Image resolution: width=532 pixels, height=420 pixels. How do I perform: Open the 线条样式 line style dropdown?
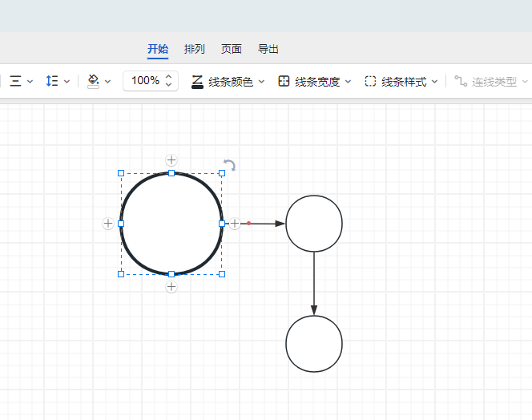click(402, 82)
